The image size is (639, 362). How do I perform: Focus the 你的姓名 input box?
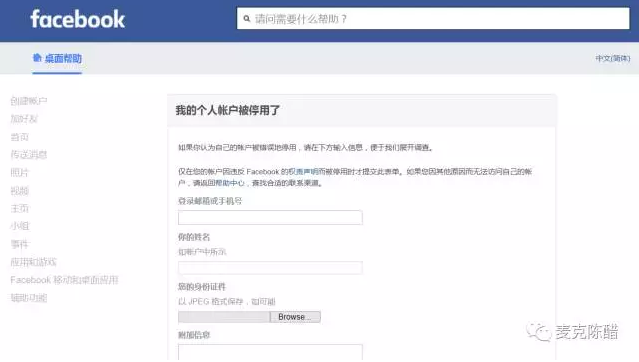click(270, 268)
